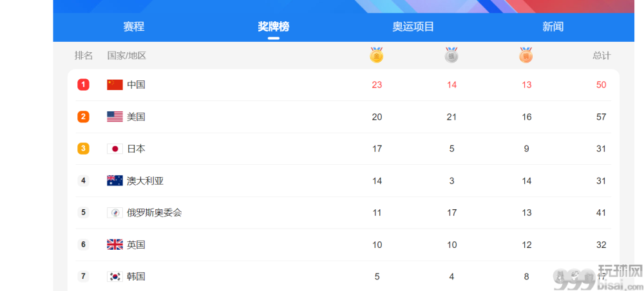Viewport: 644px width, 291px height.
Task: Switch to the 赛程 tab
Action: (134, 26)
